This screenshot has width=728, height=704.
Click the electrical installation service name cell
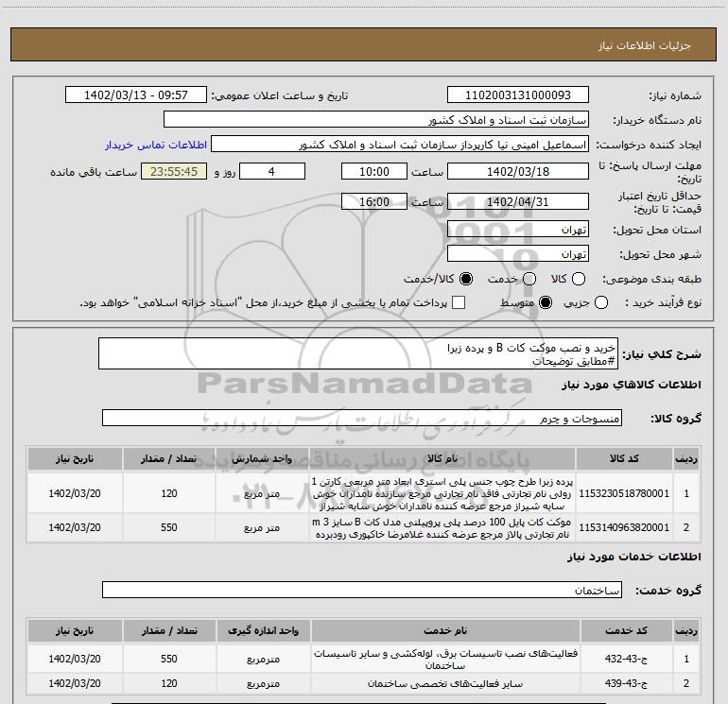click(x=445, y=659)
